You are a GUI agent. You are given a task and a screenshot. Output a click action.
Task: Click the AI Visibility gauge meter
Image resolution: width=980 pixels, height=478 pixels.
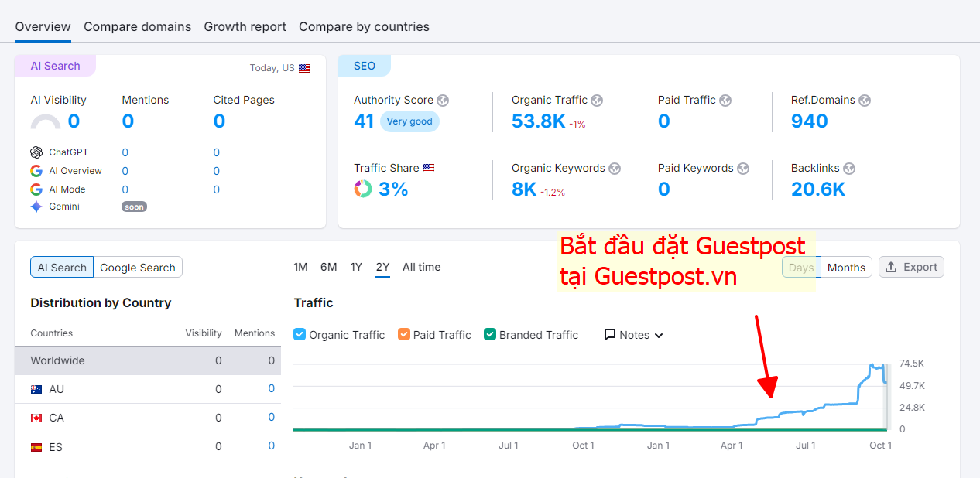pyautogui.click(x=46, y=122)
